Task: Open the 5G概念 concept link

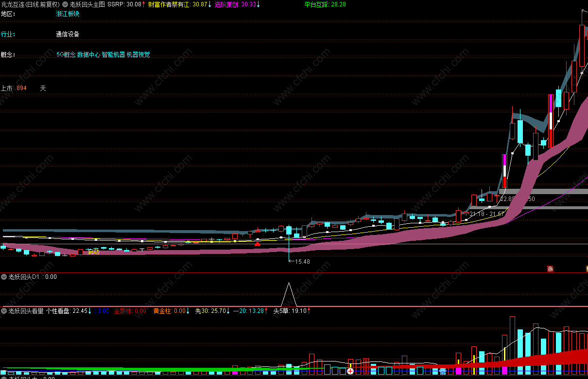Action: point(66,54)
